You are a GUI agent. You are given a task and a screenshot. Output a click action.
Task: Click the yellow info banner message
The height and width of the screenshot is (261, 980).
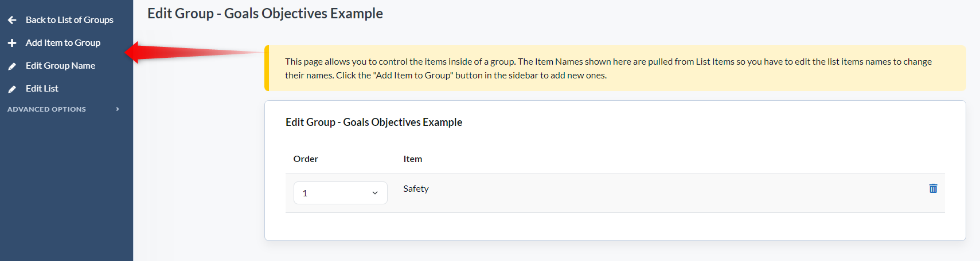point(615,68)
